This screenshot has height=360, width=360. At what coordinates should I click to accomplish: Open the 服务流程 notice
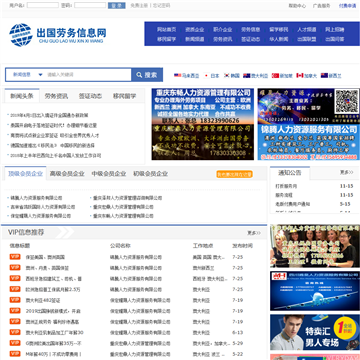point(284,195)
